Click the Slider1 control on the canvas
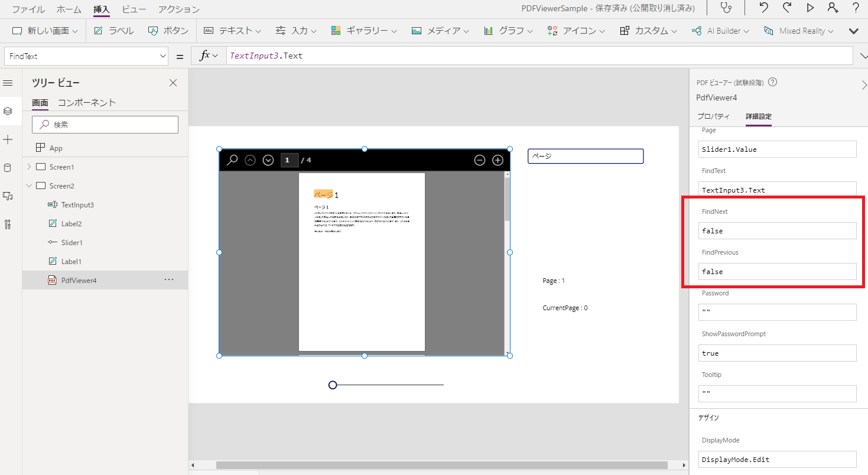 (x=332, y=385)
